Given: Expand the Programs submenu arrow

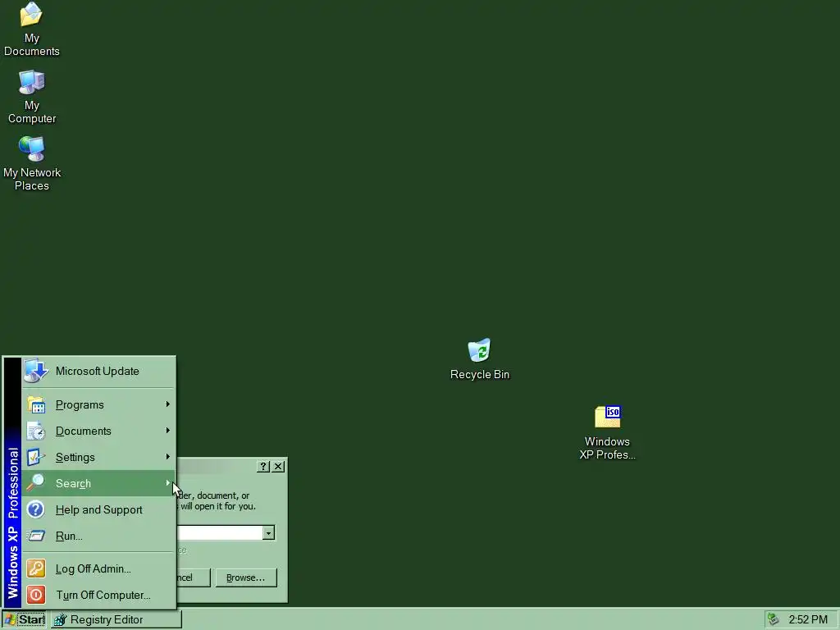Looking at the screenshot, I should pos(167,404).
